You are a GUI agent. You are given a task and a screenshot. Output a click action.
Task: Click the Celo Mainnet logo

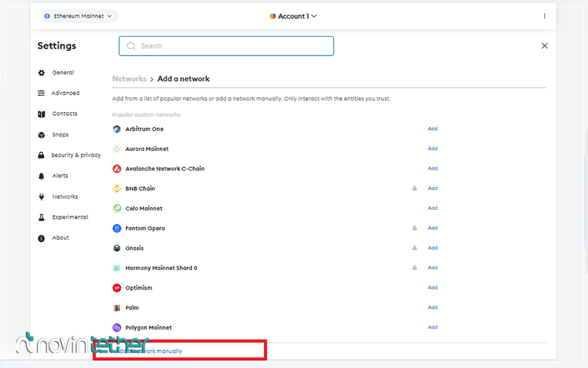click(117, 209)
